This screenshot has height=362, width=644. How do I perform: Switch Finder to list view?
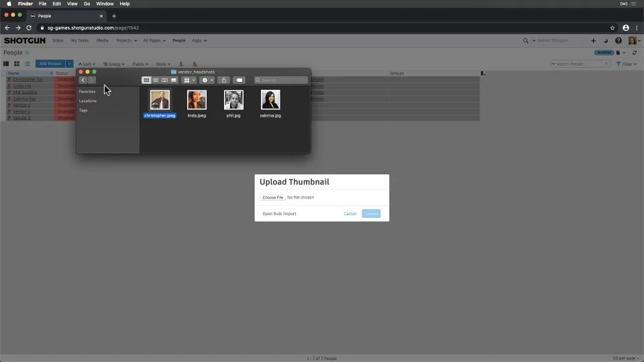click(x=155, y=80)
